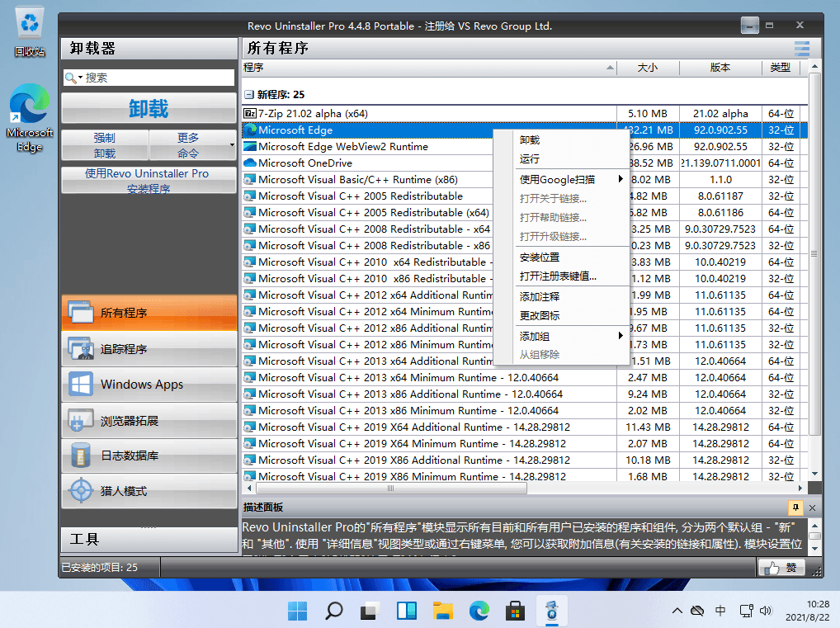Sort by the 大小 column header
The width and height of the screenshot is (840, 628).
648,68
